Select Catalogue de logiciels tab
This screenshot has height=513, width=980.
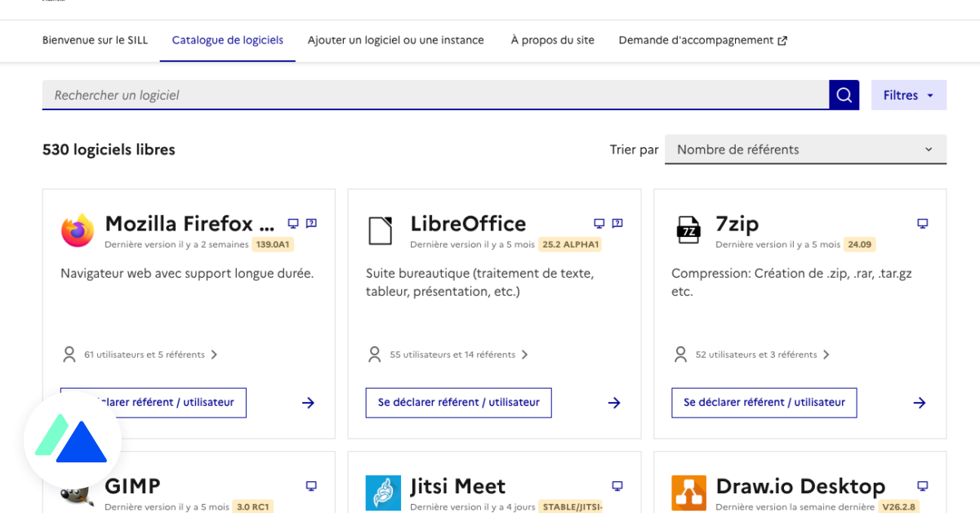pyautogui.click(x=228, y=40)
